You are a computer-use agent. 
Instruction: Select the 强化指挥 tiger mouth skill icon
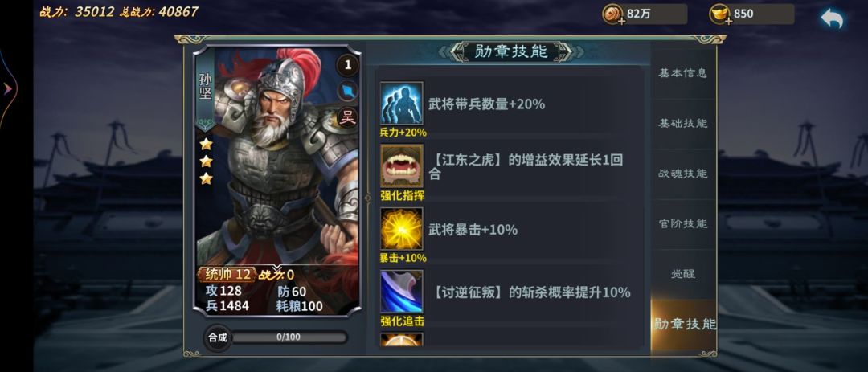coord(402,166)
